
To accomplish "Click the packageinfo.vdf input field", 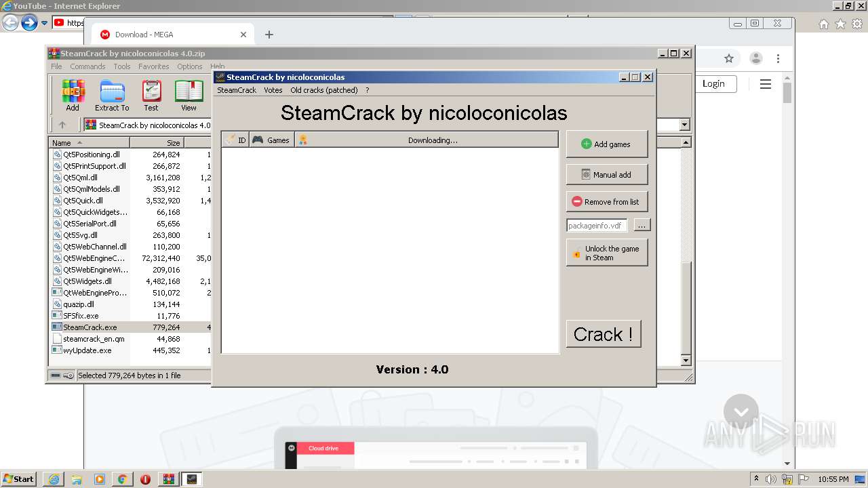I will point(597,226).
